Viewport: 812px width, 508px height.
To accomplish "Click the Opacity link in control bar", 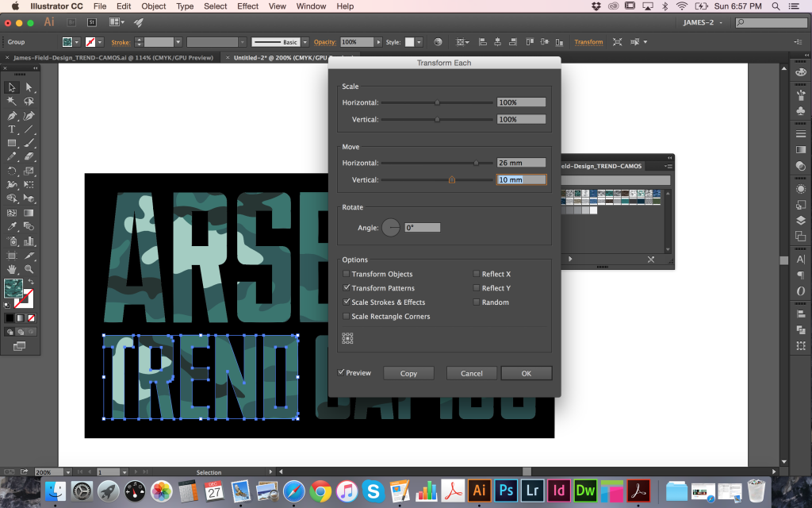I will tap(324, 42).
